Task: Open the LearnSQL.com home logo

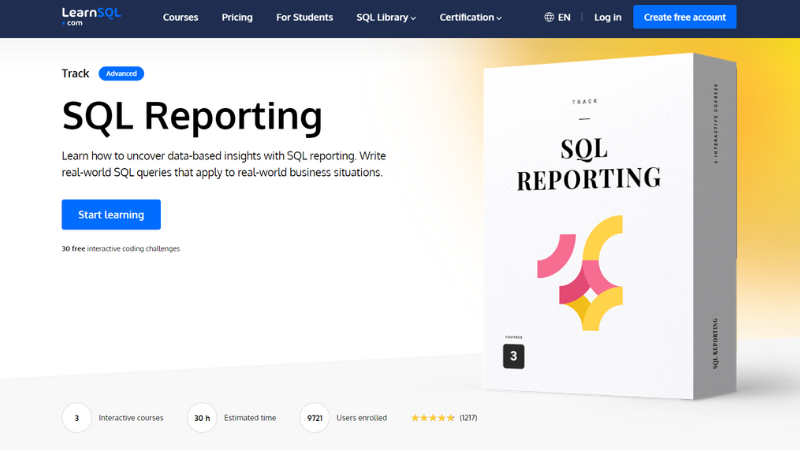Action: click(x=91, y=16)
